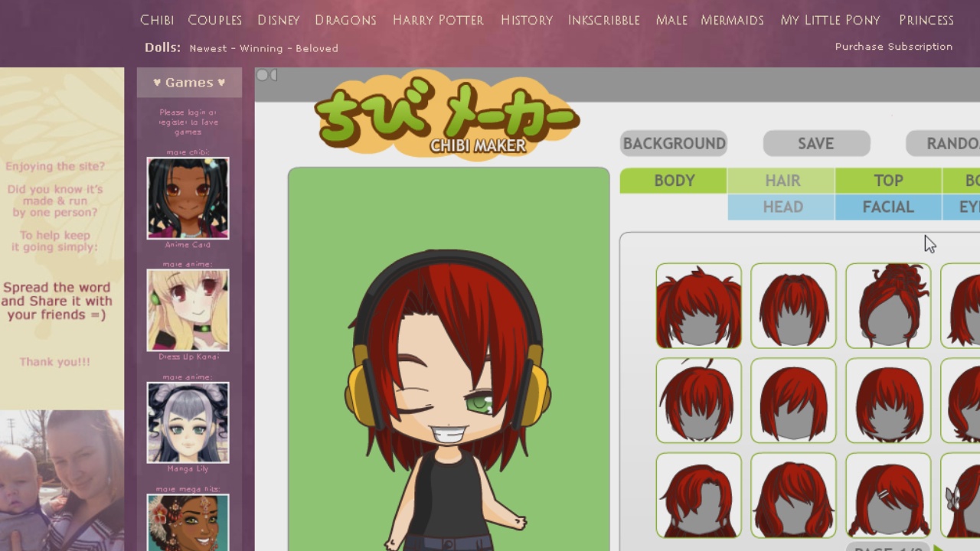Click the Chibi Maker logo
980x551 pixels.
click(x=446, y=115)
